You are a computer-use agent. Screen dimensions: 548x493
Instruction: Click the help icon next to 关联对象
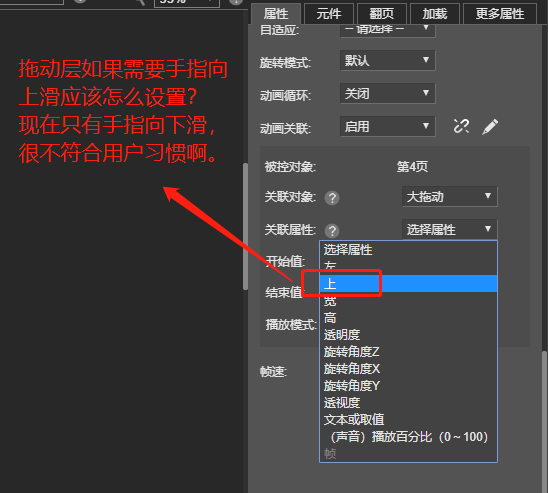click(x=332, y=198)
